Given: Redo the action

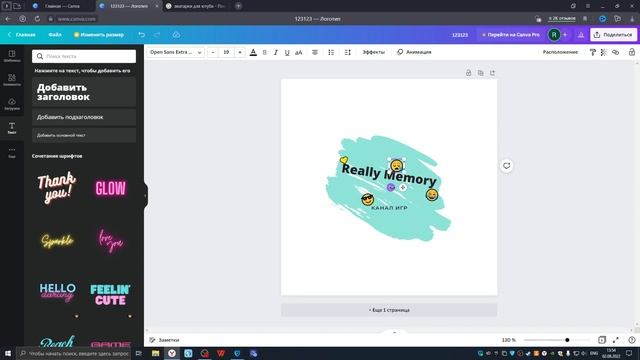Looking at the screenshot, I should tap(157, 35).
